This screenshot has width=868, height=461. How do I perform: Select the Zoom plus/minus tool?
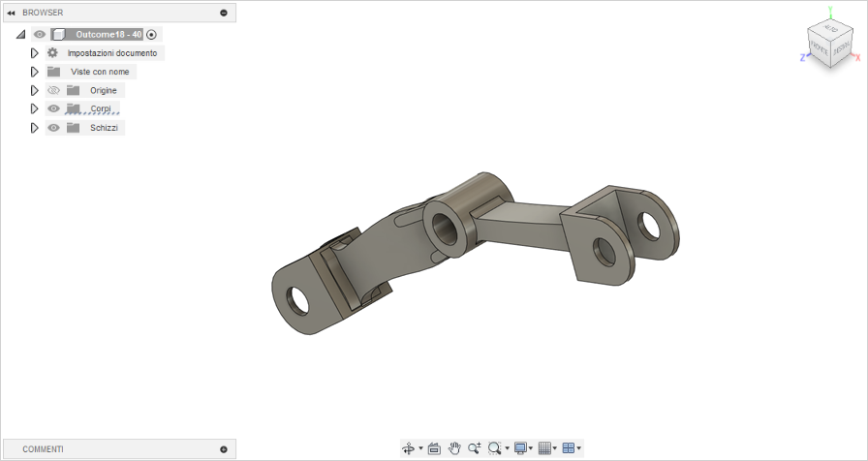pos(474,448)
